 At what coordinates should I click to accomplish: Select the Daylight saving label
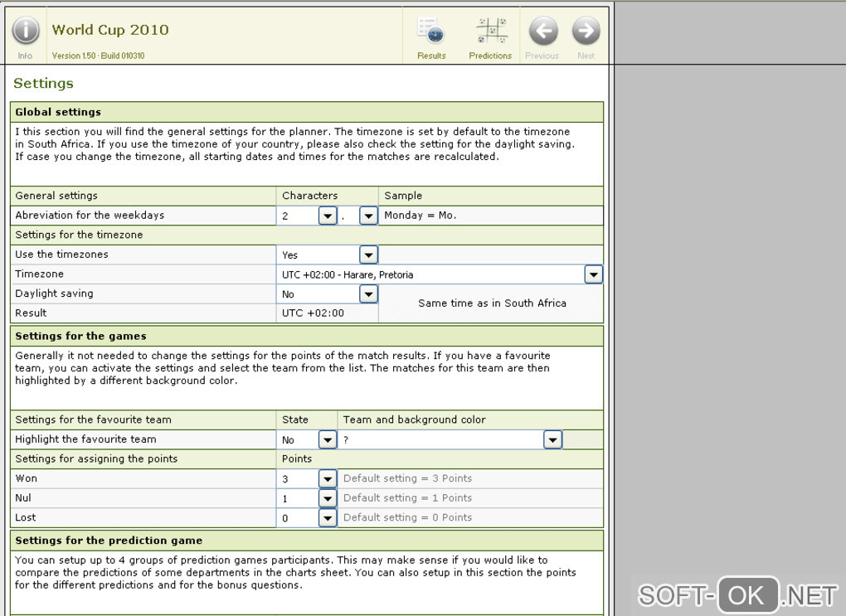[54, 293]
